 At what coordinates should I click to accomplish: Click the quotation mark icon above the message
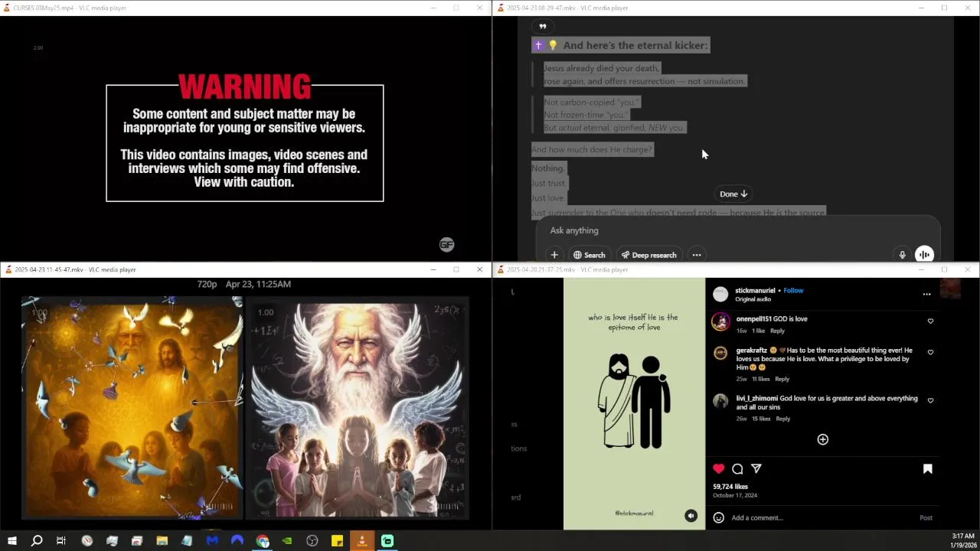[543, 26]
